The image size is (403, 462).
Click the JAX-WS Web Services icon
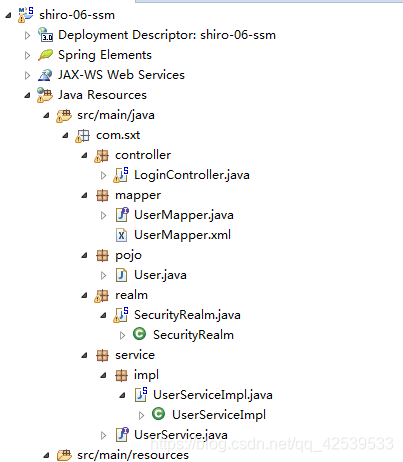45,75
